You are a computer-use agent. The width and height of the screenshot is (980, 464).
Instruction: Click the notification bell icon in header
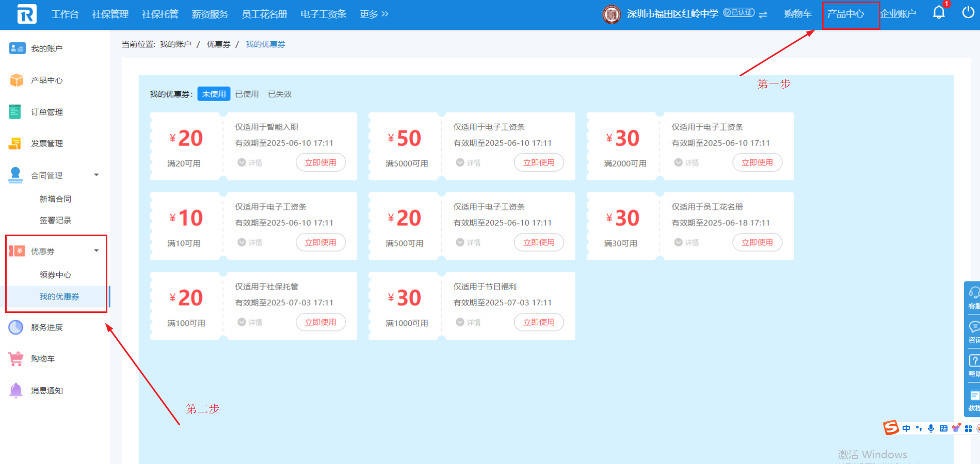pyautogui.click(x=939, y=12)
